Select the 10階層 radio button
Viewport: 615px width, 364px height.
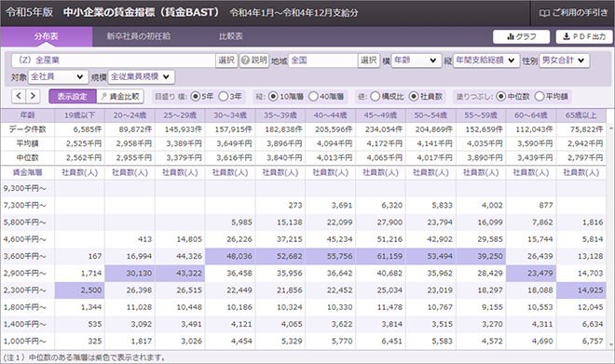point(273,97)
